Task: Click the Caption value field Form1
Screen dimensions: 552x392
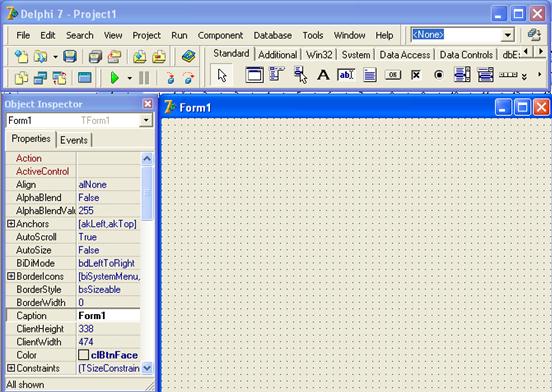Action: coord(108,316)
